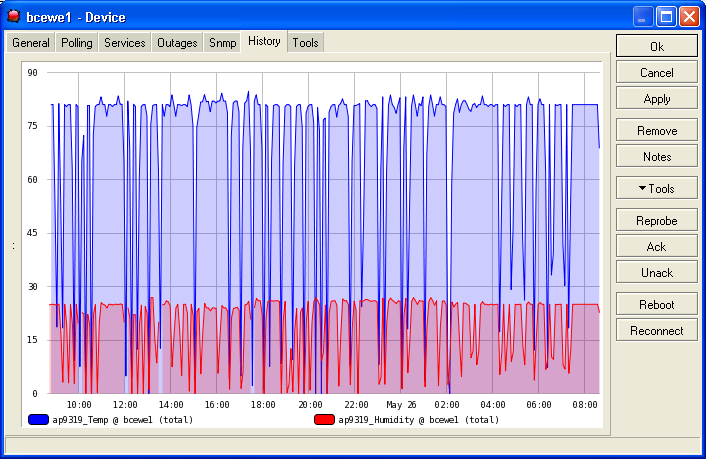Click the May 26 date label on the axis
Viewport: 706px width, 459px height.
pos(401,404)
